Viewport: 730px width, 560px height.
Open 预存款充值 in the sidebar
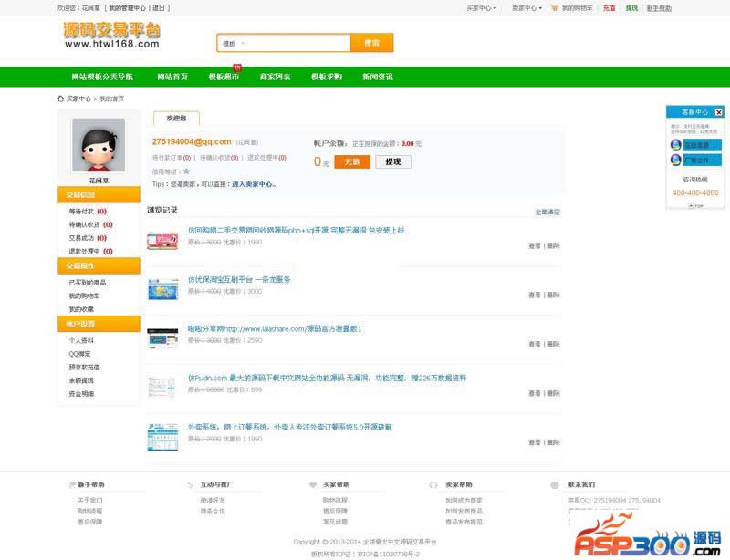point(84,368)
